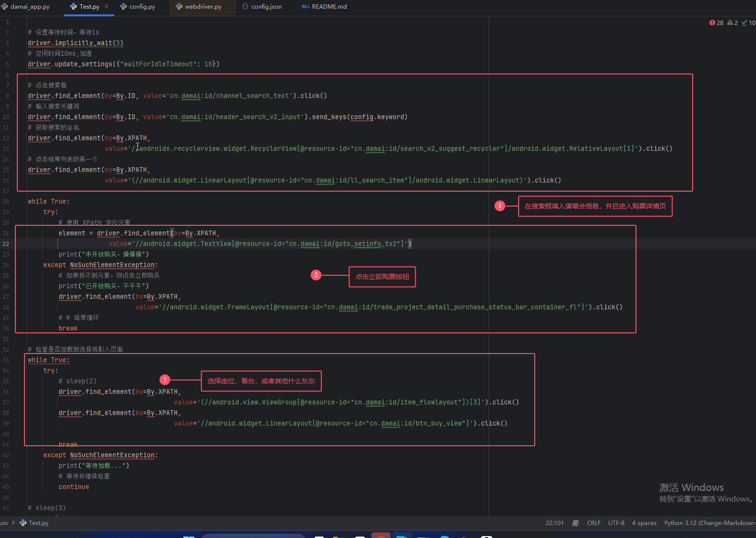Open the CRLF line separator selector
This screenshot has width=756, height=538.
point(594,523)
